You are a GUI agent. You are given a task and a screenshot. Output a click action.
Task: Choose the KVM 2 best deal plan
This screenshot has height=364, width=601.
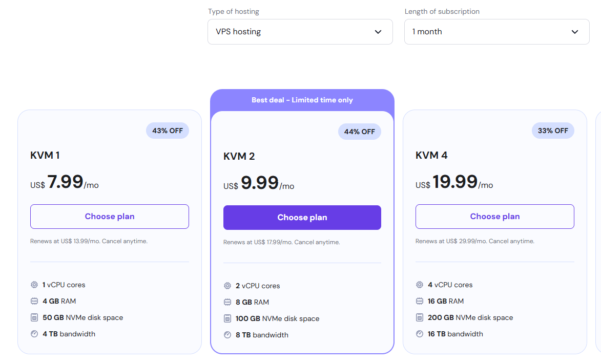tap(302, 218)
